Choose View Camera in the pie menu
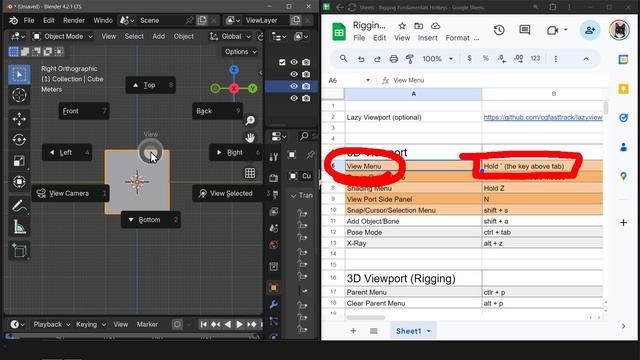Screen dimensions: 640x360 pos(70,193)
